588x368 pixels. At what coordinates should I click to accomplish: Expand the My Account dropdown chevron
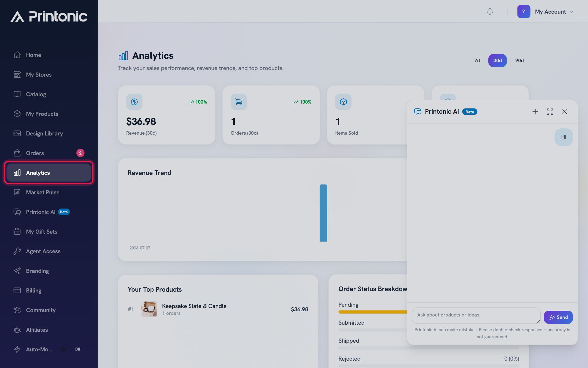tap(572, 12)
